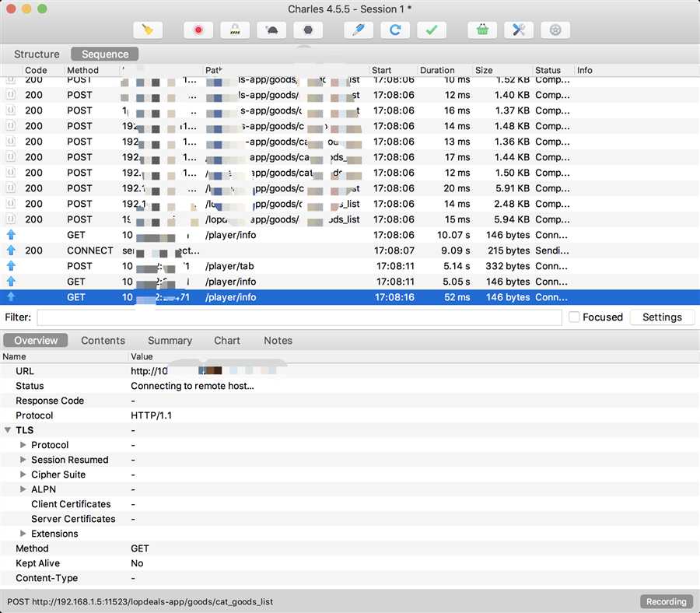Image resolution: width=700 pixels, height=613 pixels.
Task: Click the Server Certificates row
Action: point(350,519)
